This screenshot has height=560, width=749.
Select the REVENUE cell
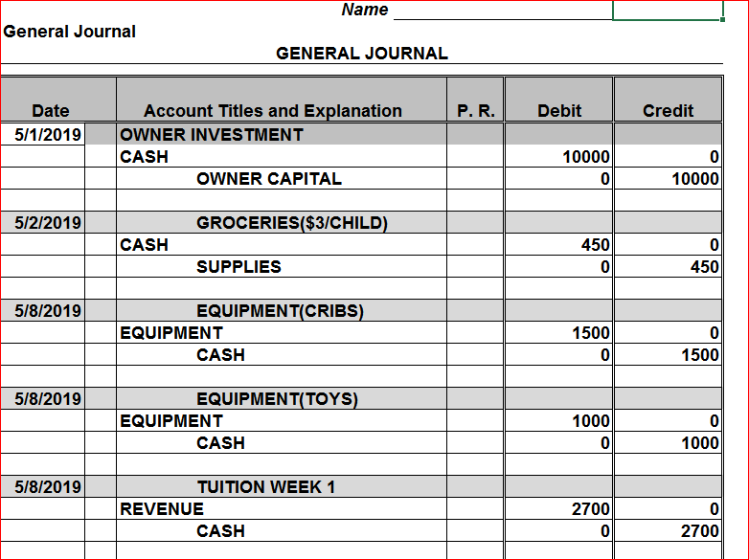[282, 509]
